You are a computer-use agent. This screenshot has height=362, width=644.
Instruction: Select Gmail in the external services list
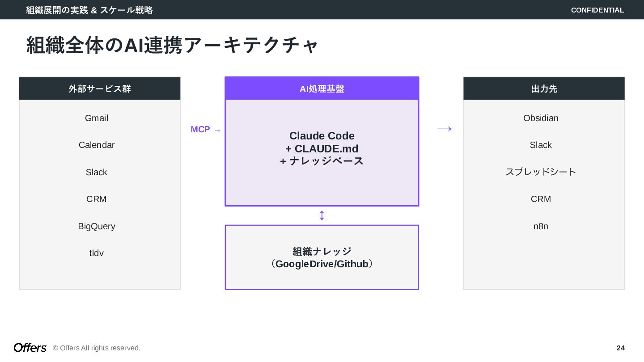(x=97, y=118)
